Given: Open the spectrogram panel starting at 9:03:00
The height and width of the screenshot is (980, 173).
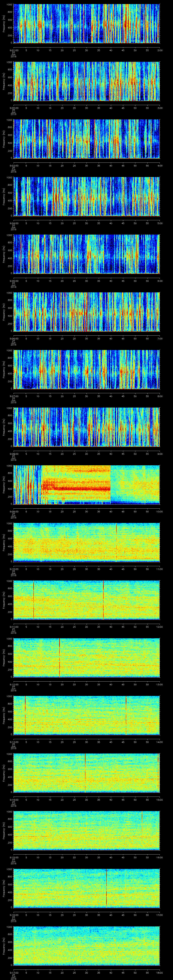Looking at the screenshot, I should (86, 139).
